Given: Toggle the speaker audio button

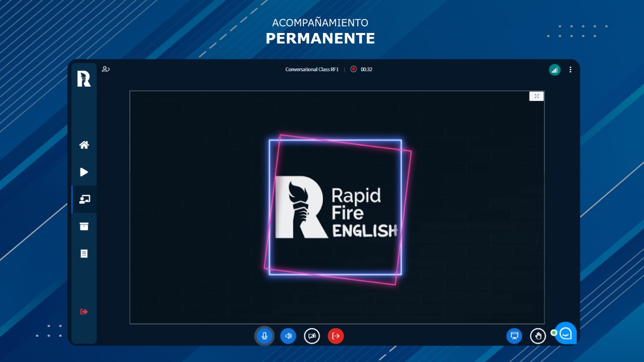Looking at the screenshot, I should [288, 336].
